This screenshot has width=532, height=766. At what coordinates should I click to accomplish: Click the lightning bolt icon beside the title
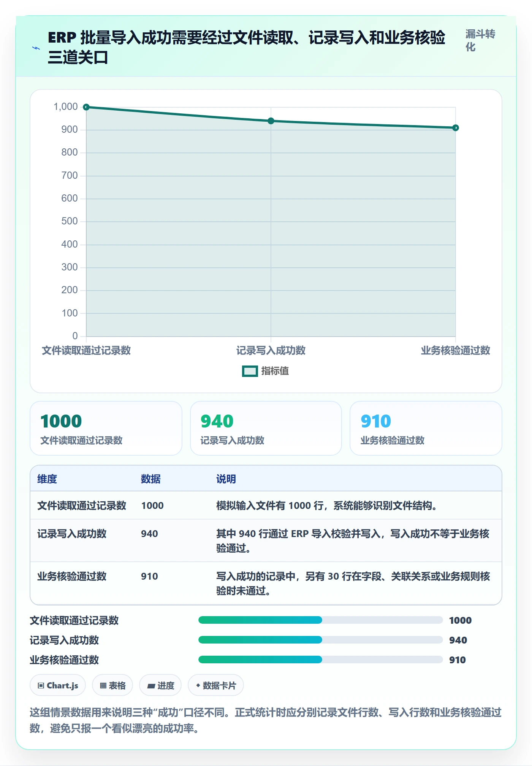(x=36, y=48)
